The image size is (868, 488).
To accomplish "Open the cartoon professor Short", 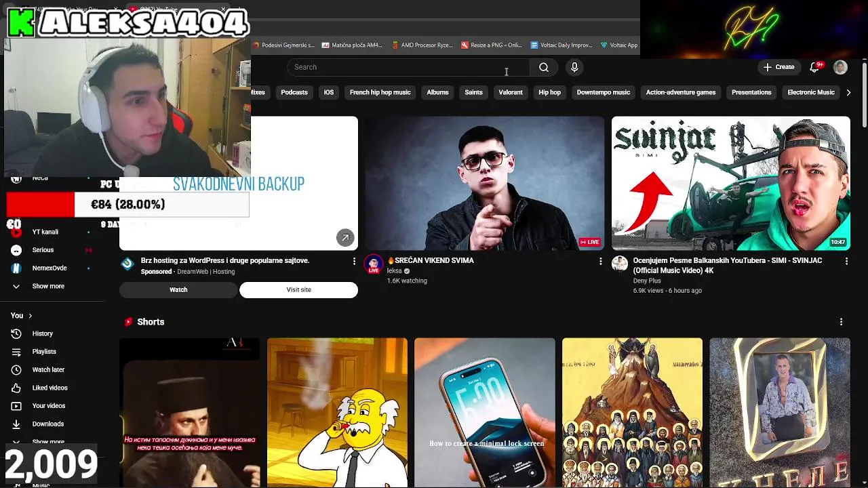I will [337, 412].
